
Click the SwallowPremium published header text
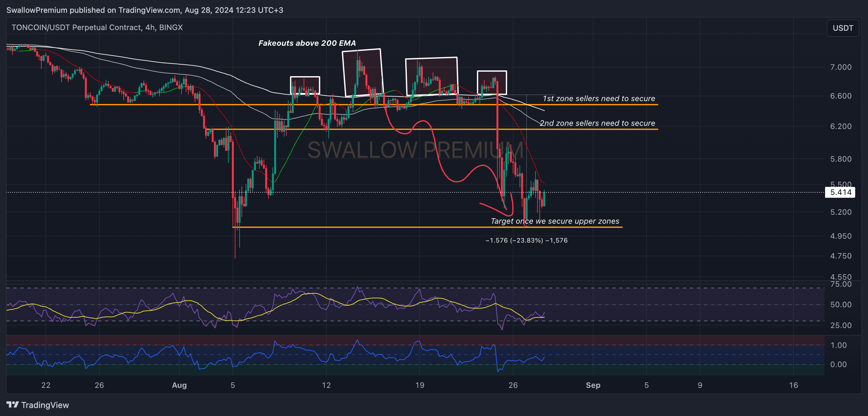145,10
